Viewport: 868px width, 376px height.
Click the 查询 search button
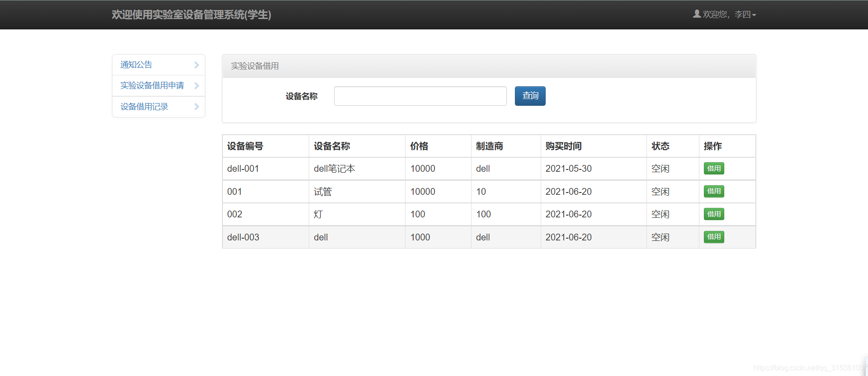[530, 96]
